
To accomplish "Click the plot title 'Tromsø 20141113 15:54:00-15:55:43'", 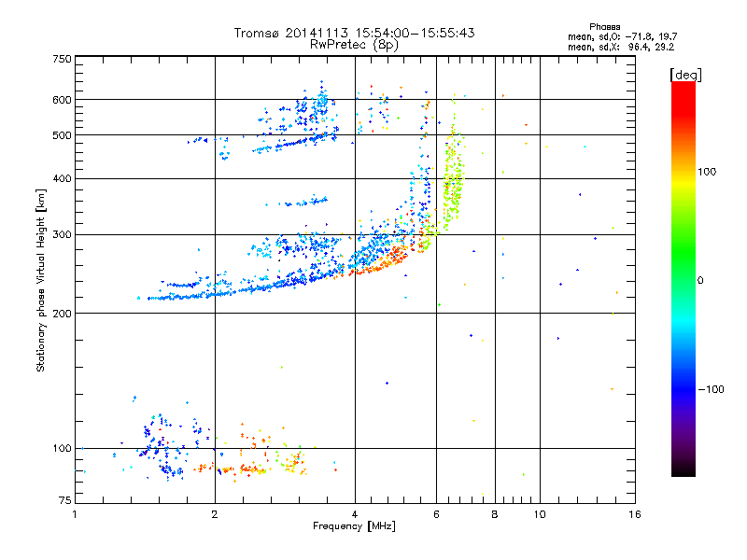I will [x=354, y=33].
